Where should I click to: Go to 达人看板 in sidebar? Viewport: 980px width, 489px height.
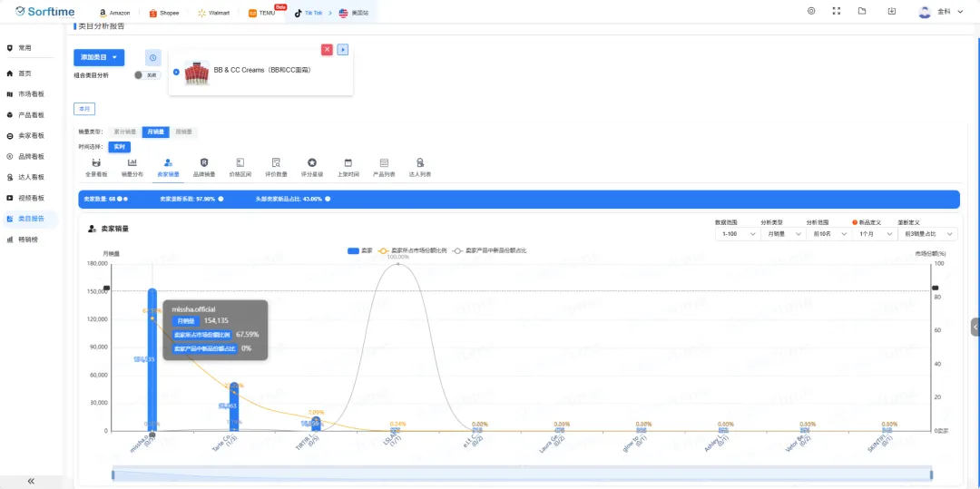click(x=32, y=177)
